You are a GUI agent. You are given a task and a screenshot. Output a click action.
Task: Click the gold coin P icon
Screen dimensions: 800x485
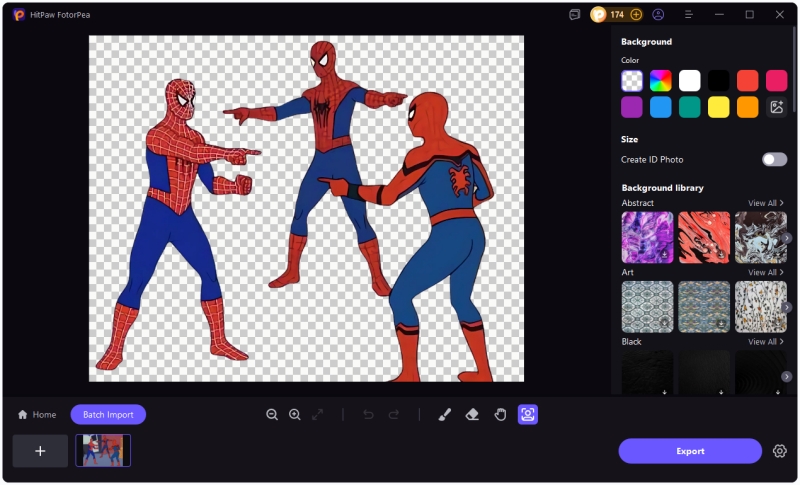pyautogui.click(x=598, y=15)
